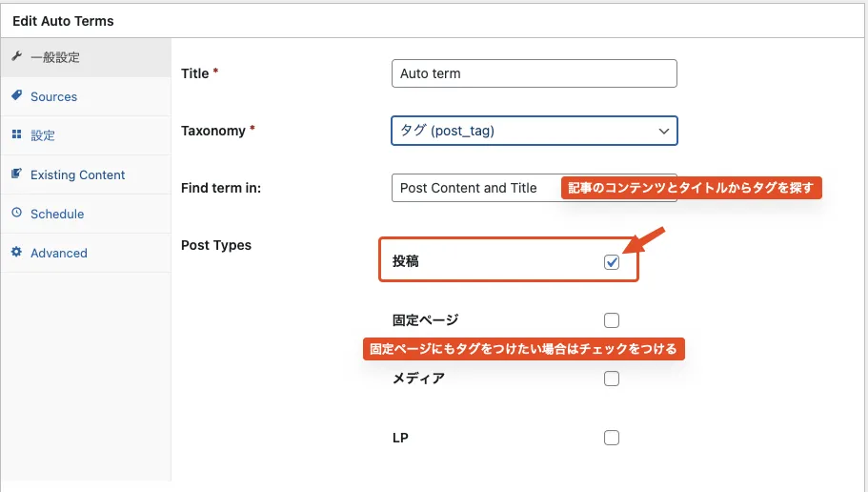Click the 固定ページ label text
Viewport: 868px width, 492px height.
pyautogui.click(x=425, y=319)
